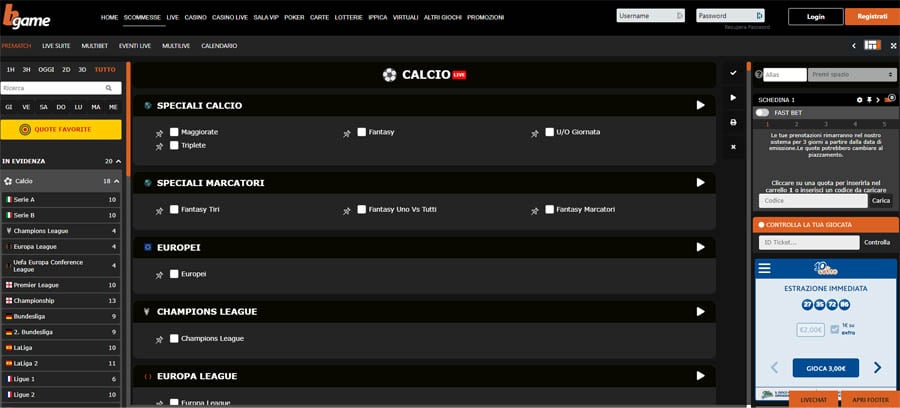
Task: Check the Maggiorate checkbox
Action: pyautogui.click(x=174, y=131)
